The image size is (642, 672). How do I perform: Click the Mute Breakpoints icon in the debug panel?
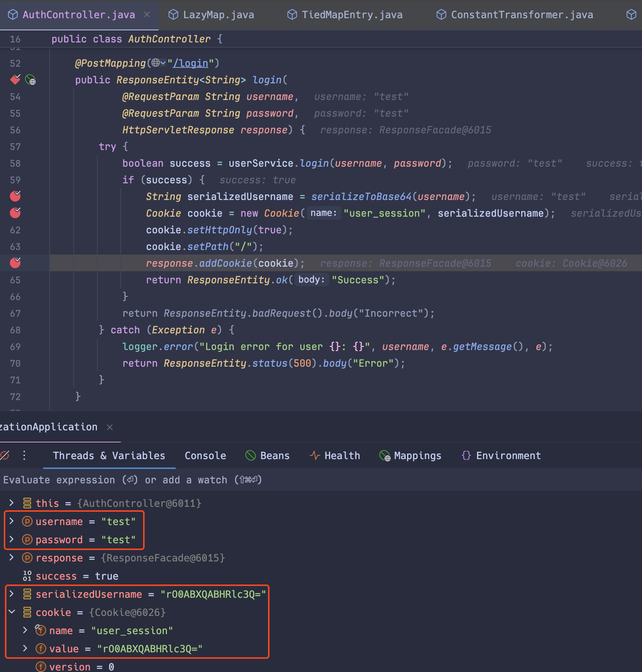[x=5, y=456]
